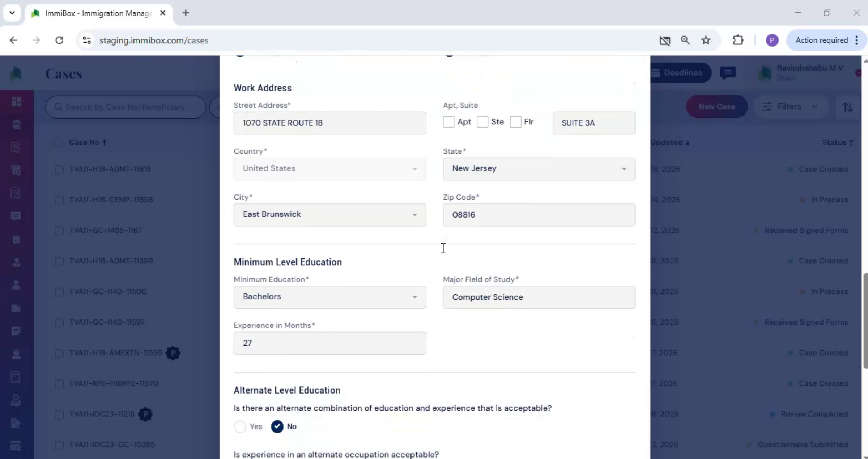Image resolution: width=868 pixels, height=459 pixels.
Task: Click the Street Address input field
Action: tap(330, 123)
